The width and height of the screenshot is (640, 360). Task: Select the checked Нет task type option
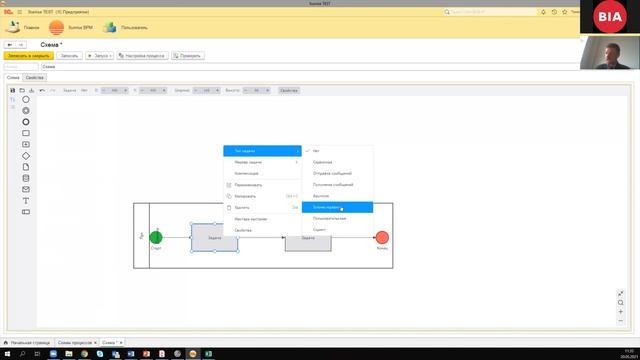click(x=338, y=151)
